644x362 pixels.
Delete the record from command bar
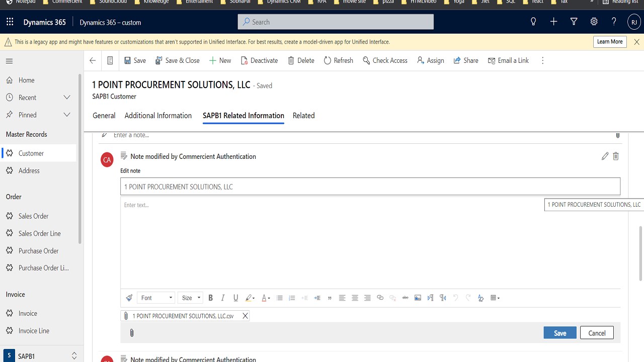click(x=301, y=60)
